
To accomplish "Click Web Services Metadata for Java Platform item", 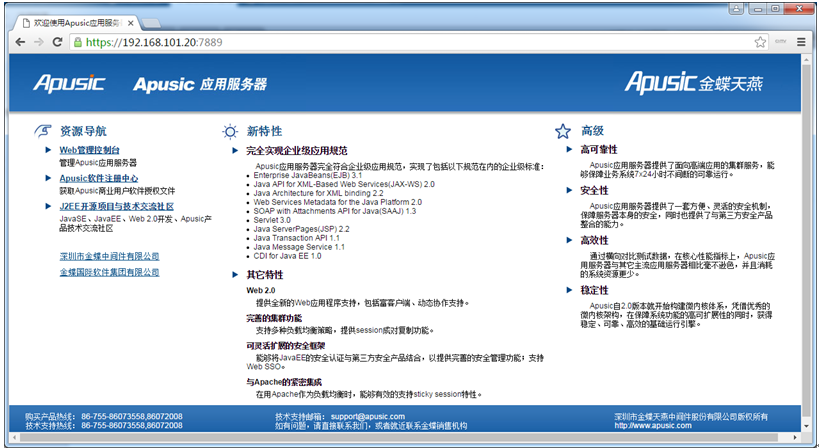I will pos(337,202).
